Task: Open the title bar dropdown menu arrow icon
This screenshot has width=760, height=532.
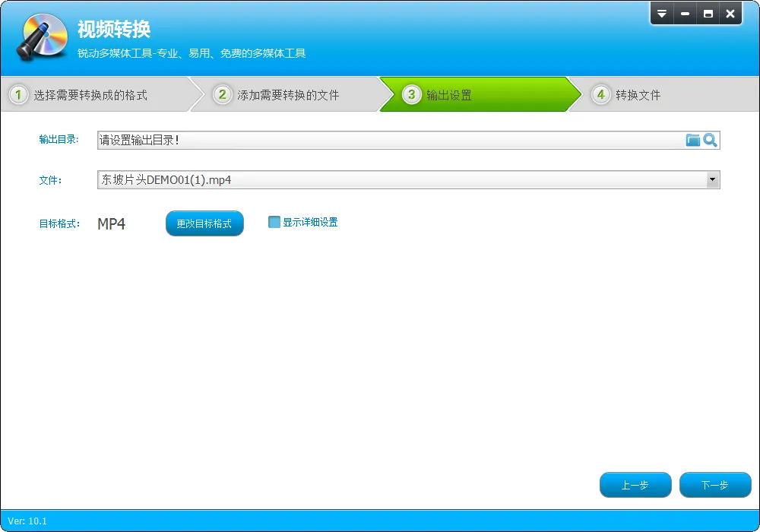Action: tap(662, 14)
